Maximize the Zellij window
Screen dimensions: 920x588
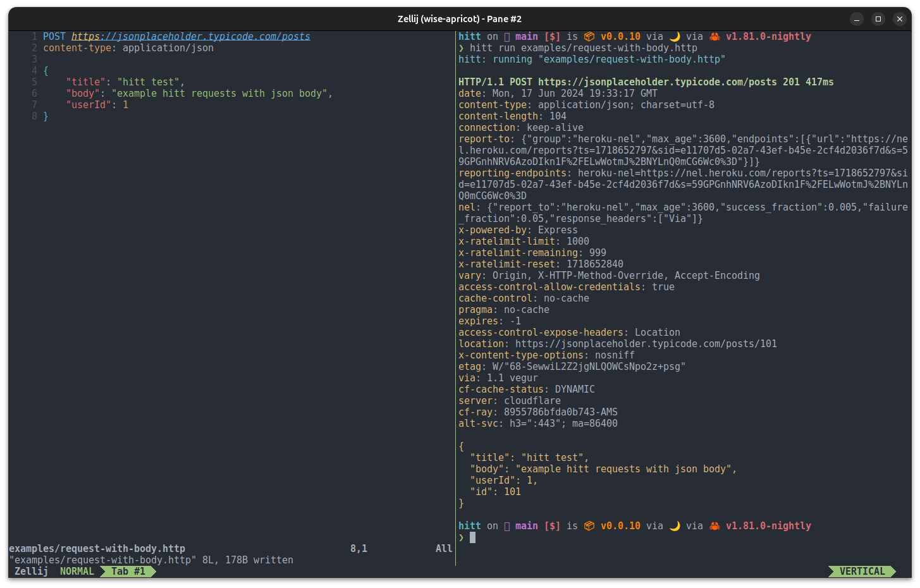878,19
